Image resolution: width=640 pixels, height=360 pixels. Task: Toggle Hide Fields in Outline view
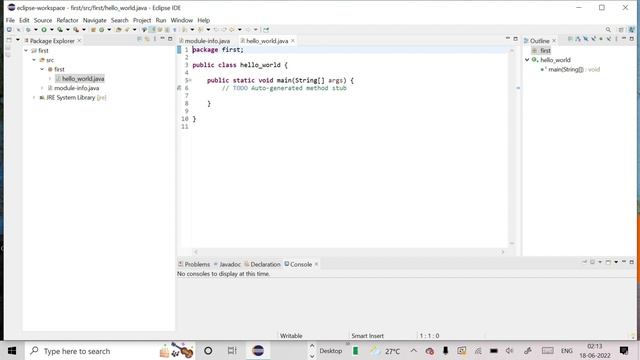585,39
